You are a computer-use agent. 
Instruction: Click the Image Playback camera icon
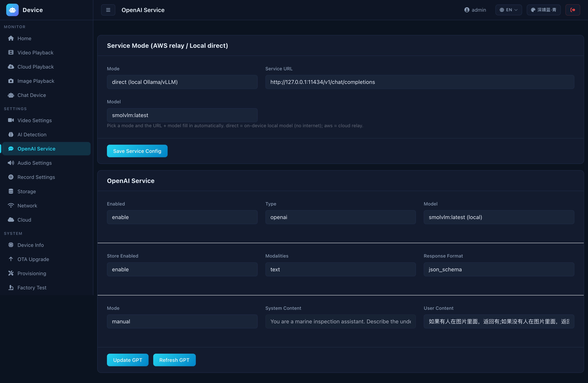[11, 81]
